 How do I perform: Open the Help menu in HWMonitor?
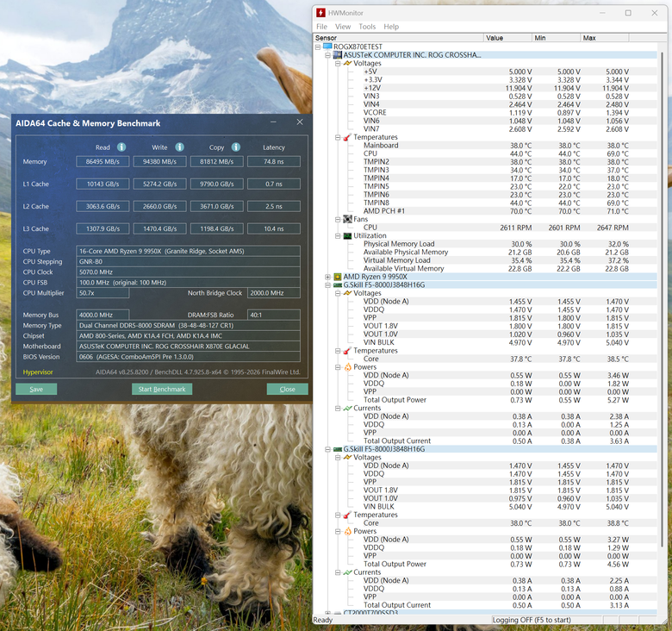click(391, 27)
